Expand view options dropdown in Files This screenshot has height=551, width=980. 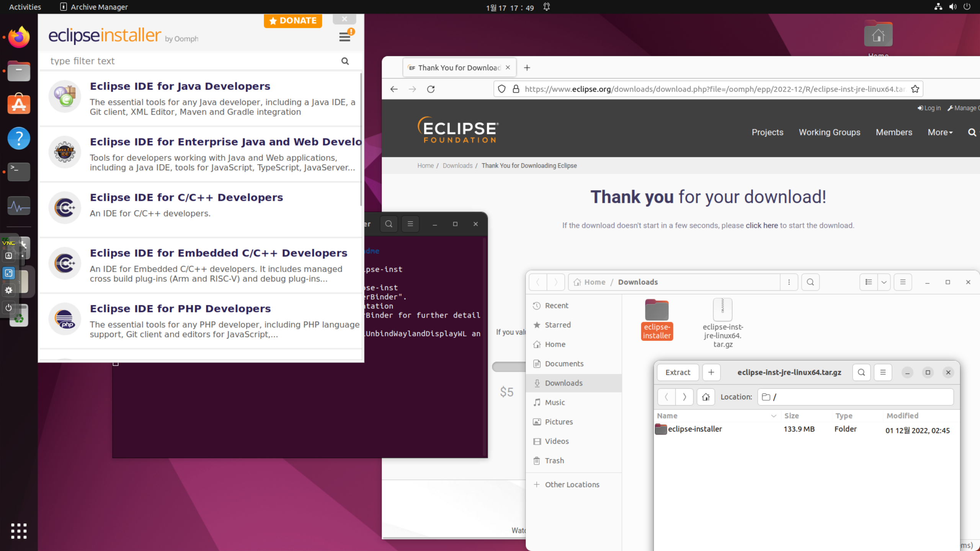(x=884, y=282)
